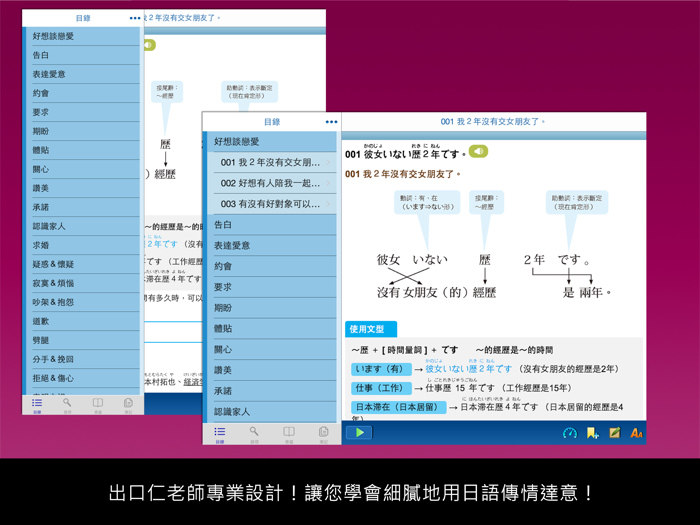Image resolution: width=700 pixels, height=525 pixels.
Task: Open the playback speed gauge icon
Action: click(570, 433)
